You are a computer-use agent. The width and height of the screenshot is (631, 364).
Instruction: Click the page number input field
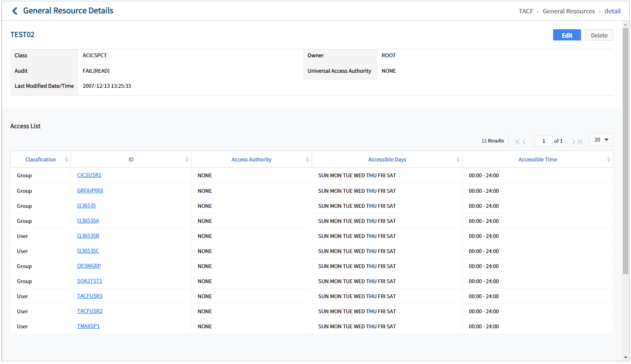tap(543, 141)
